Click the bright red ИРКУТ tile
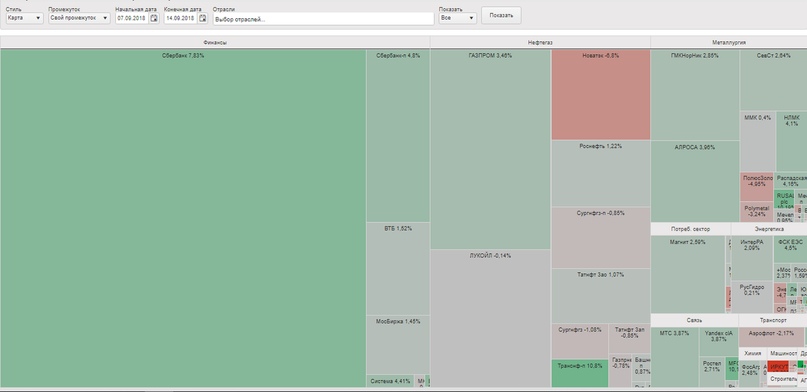Image resolution: width=807 pixels, height=392 pixels. (x=779, y=367)
